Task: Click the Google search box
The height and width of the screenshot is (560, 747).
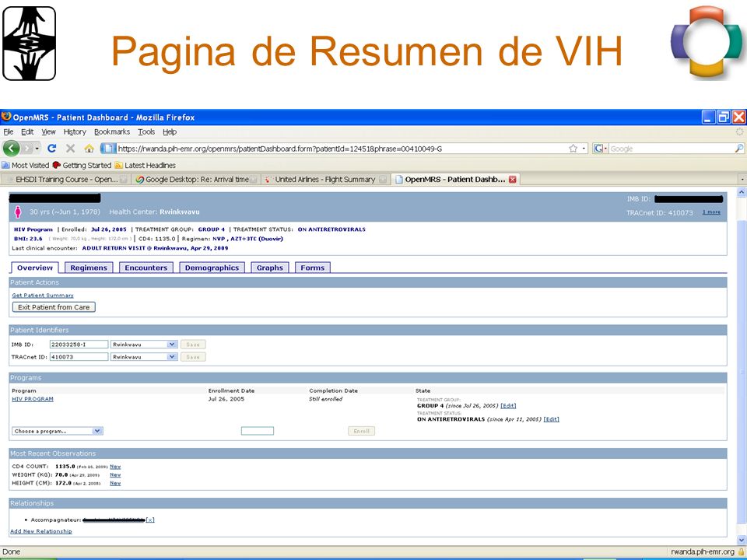Action: [x=671, y=149]
